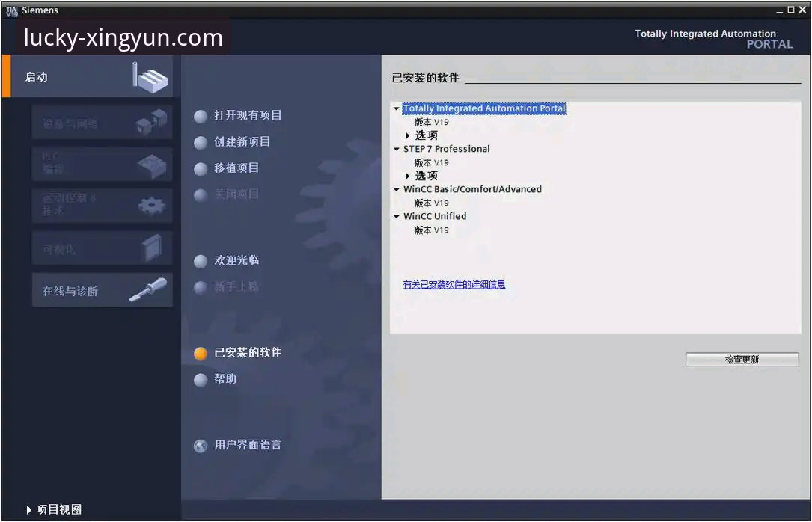Image resolution: width=812 pixels, height=522 pixels.
Task: Click the round bullet beside 创建新项目
Action: click(x=201, y=143)
